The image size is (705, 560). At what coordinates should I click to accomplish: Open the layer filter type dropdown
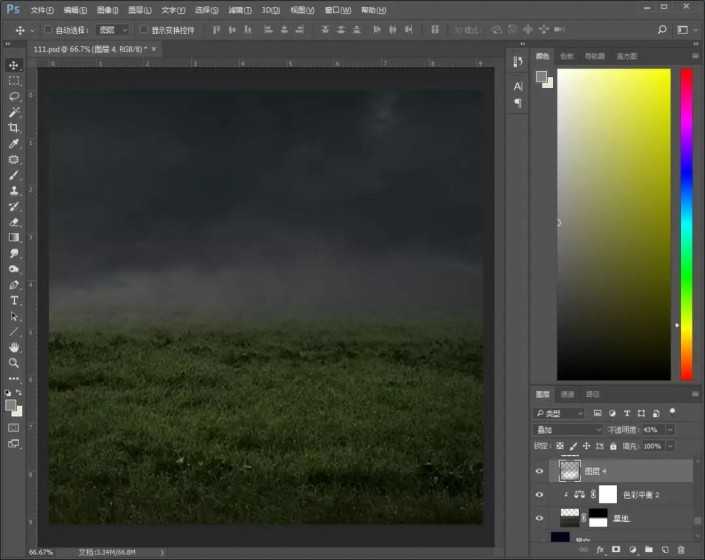559,413
